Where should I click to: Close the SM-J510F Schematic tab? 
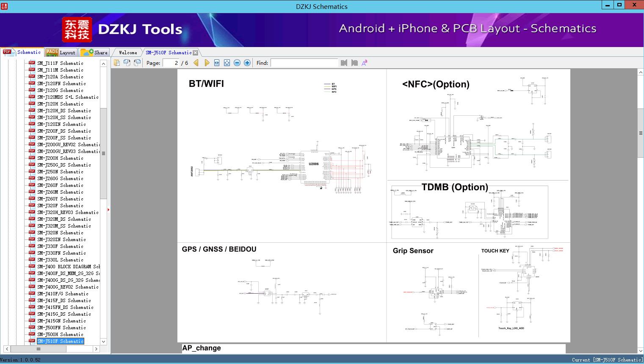[195, 53]
